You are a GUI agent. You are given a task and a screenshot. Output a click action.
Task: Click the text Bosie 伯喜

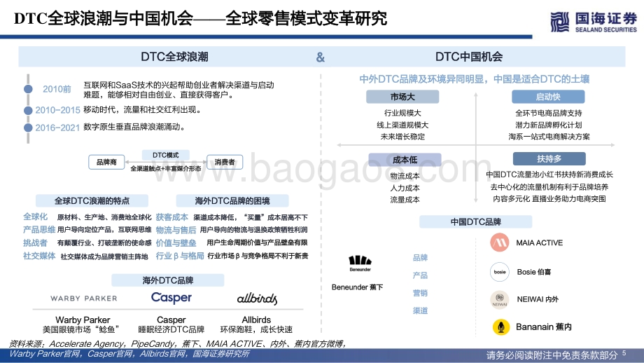(x=534, y=272)
